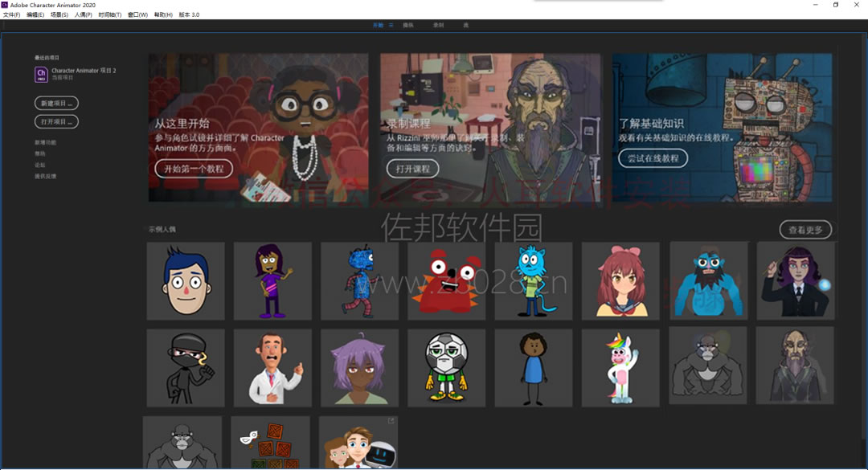Select the purple-haired cat-ear girl puppet
This screenshot has height=470, width=868.
pos(359,368)
